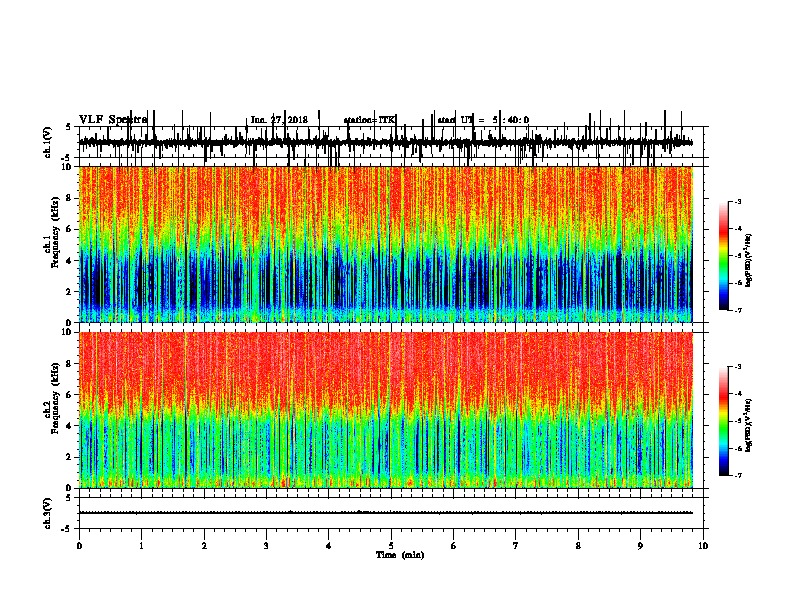792x612 pixels.
Task: Click the '-3' tick on ch.1 color bar
Action: 738,202
